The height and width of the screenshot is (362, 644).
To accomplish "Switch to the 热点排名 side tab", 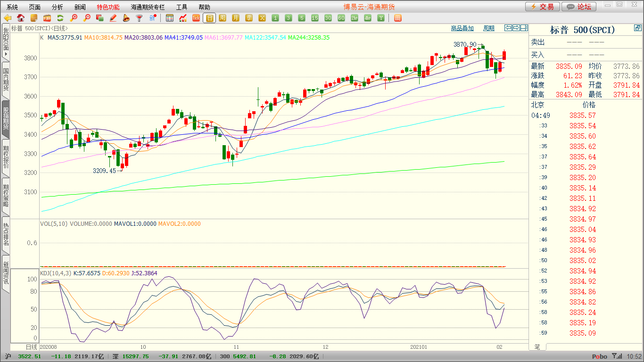I will (6, 234).
